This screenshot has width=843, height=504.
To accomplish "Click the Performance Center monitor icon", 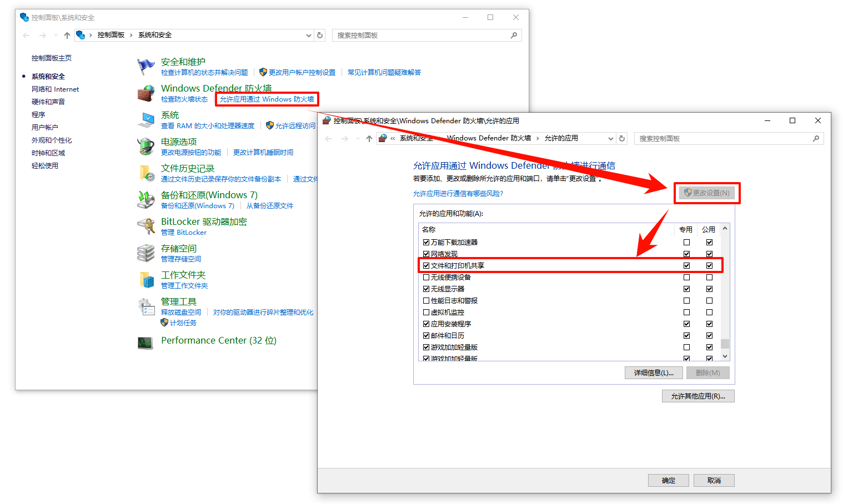I will 145,342.
